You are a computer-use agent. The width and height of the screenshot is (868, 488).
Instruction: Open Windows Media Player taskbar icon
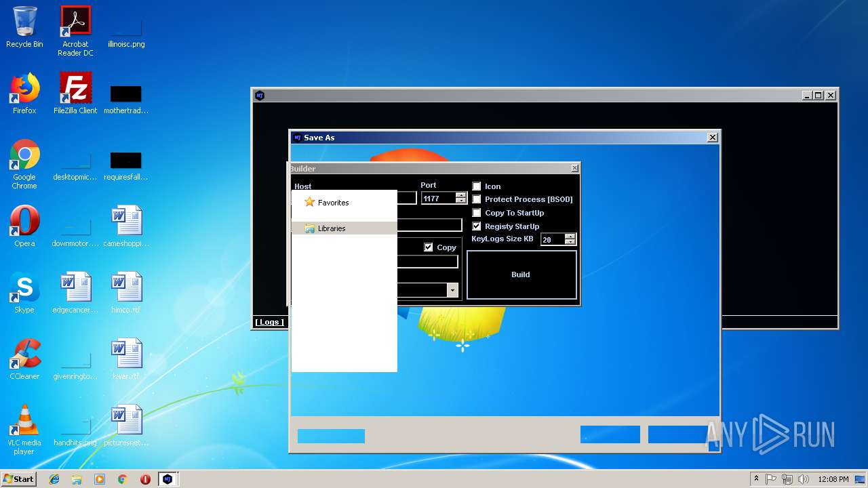tap(100, 479)
